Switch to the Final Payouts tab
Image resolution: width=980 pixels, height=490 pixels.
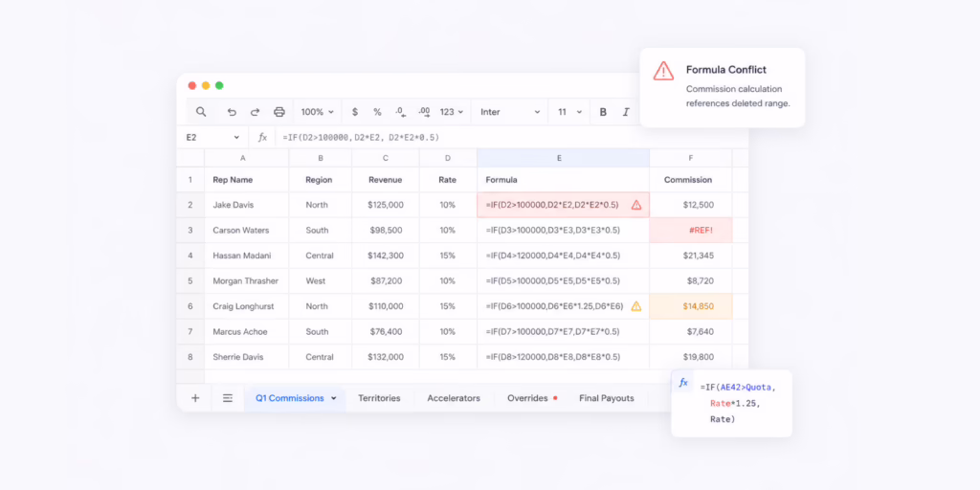coord(606,398)
